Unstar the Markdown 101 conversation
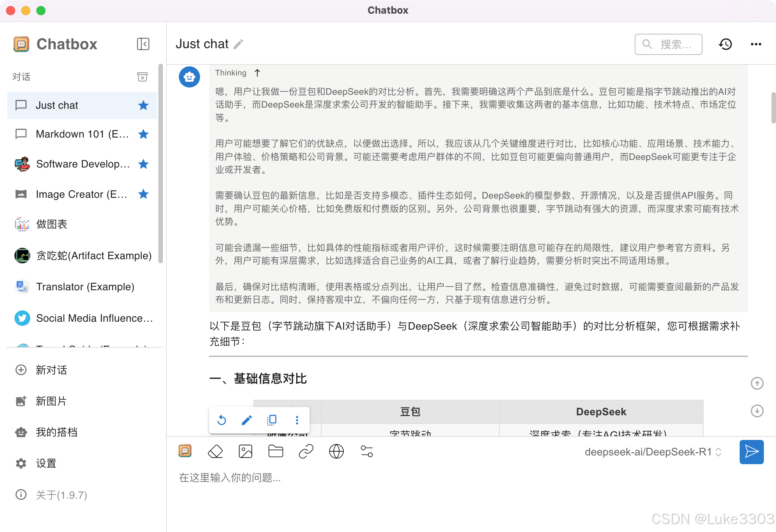This screenshot has height=532, width=776. click(143, 134)
